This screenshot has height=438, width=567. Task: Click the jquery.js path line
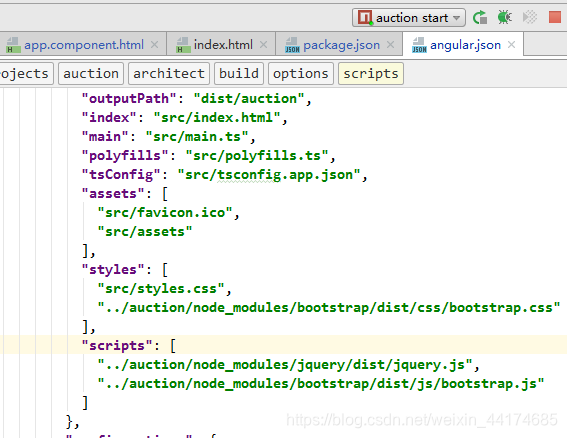coord(285,365)
